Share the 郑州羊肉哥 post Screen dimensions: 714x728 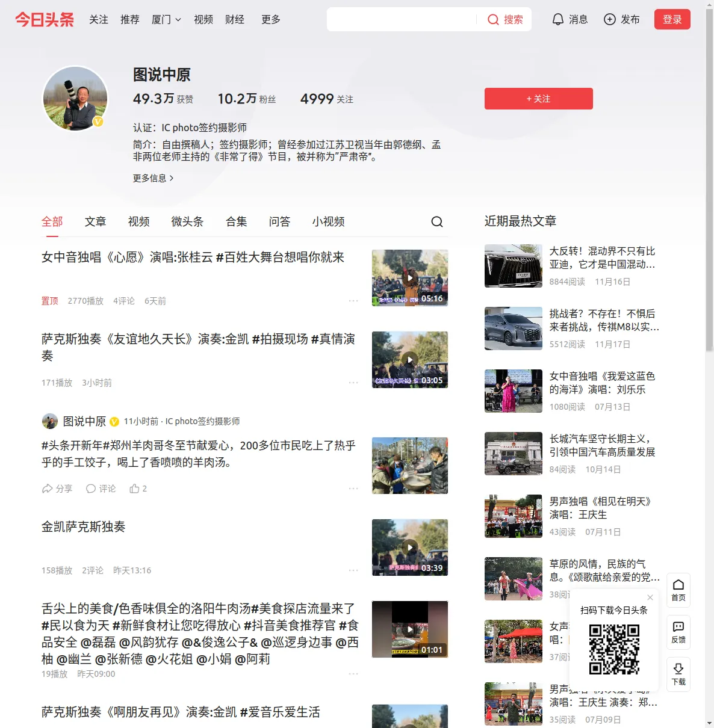(57, 489)
